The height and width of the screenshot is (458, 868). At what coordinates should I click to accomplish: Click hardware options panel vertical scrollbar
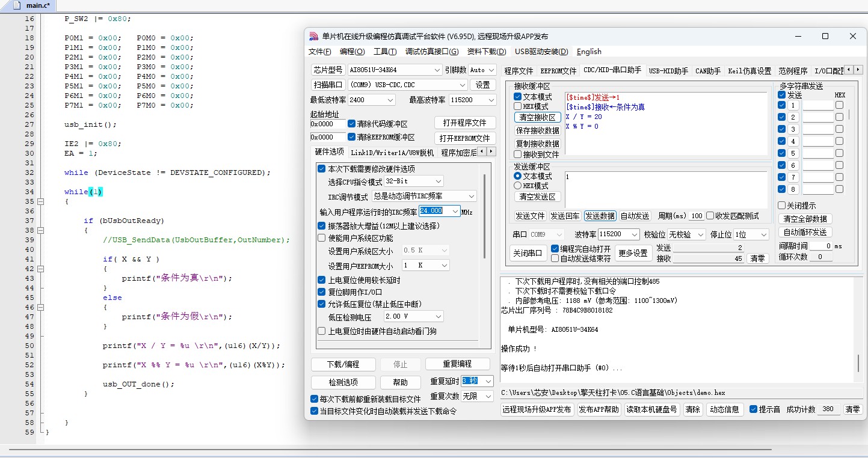click(x=484, y=216)
